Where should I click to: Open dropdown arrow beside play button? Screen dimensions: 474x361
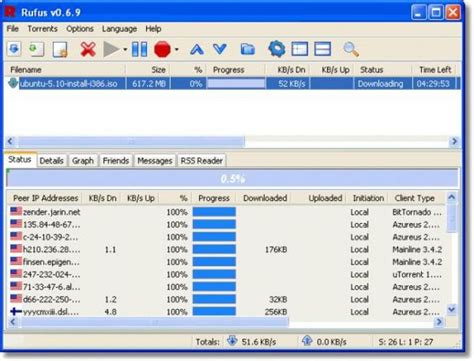click(x=125, y=50)
